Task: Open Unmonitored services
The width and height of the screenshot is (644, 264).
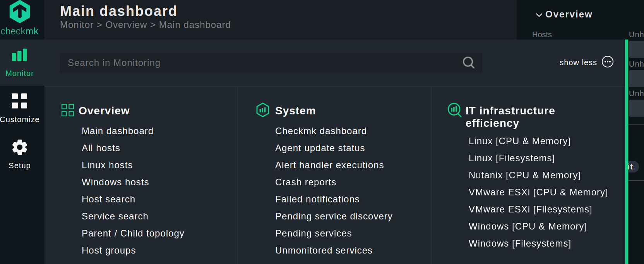Action: click(324, 250)
